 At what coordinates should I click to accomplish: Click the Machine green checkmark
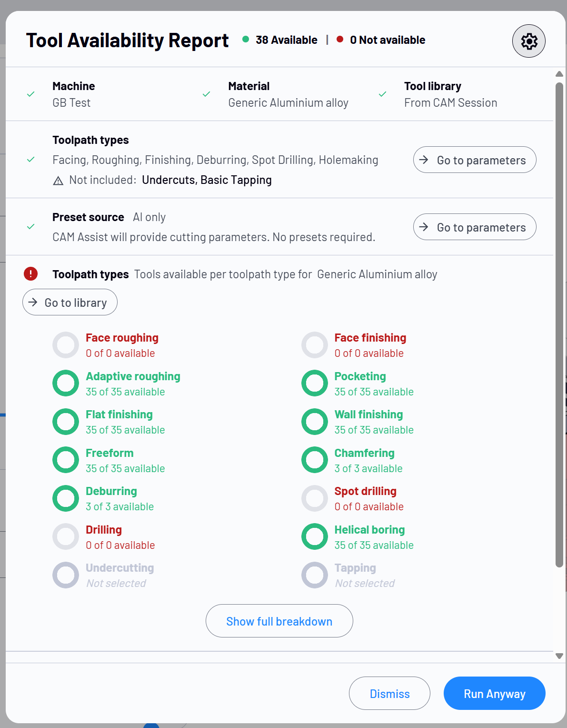point(30,94)
